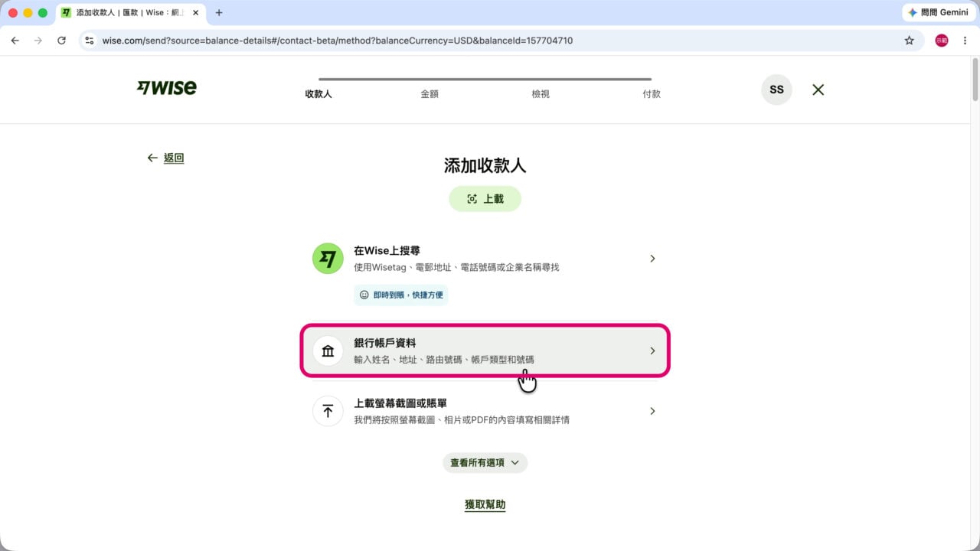Click the 上載 upload button
The image size is (980, 551).
485,199
